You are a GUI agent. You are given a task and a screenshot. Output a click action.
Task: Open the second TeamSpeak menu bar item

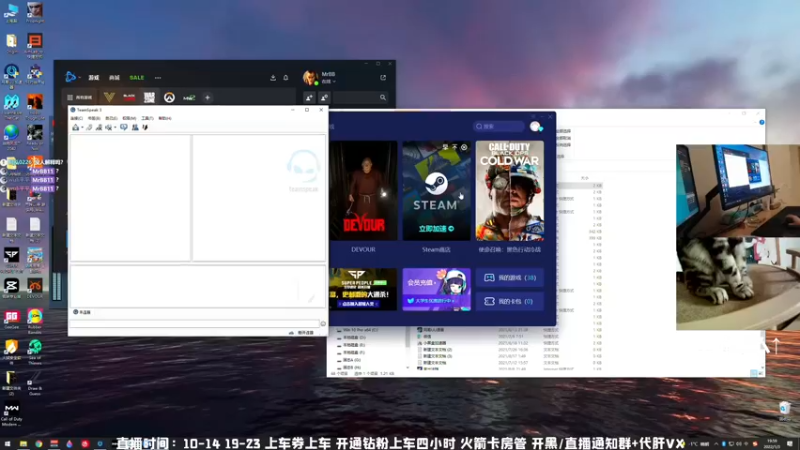pyautogui.click(x=94, y=118)
